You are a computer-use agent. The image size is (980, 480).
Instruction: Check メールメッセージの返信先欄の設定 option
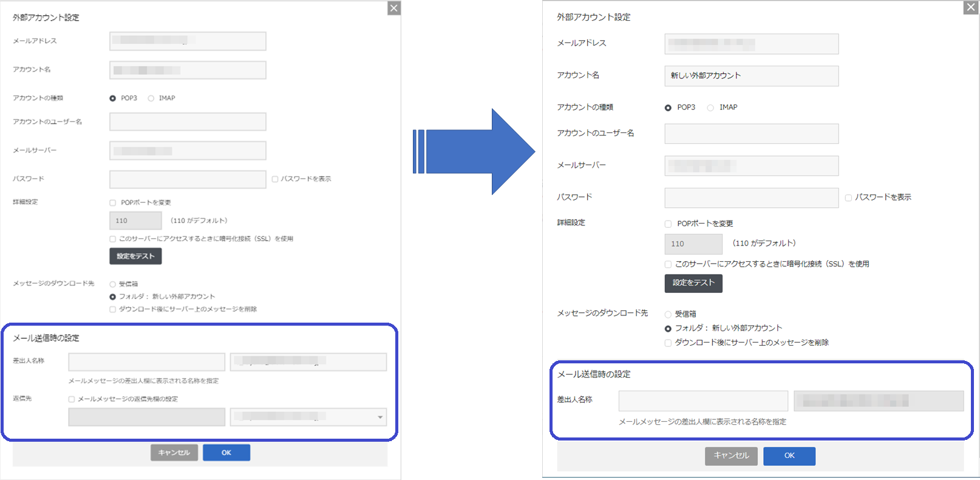click(72, 399)
